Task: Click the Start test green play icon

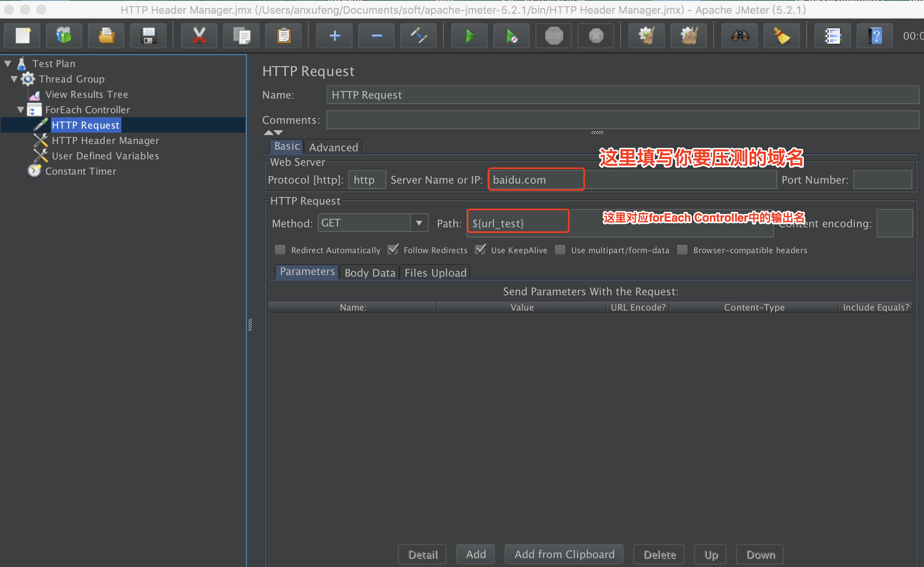Action: [x=469, y=36]
